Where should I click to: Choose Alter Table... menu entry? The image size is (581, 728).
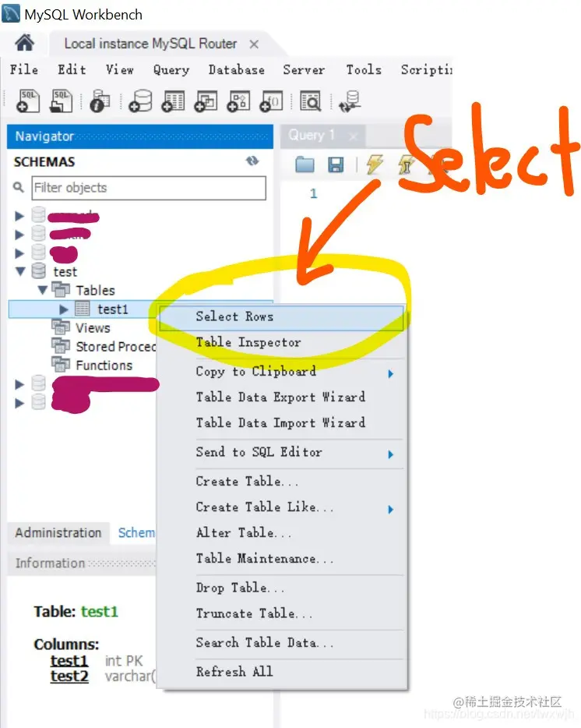click(x=281, y=532)
